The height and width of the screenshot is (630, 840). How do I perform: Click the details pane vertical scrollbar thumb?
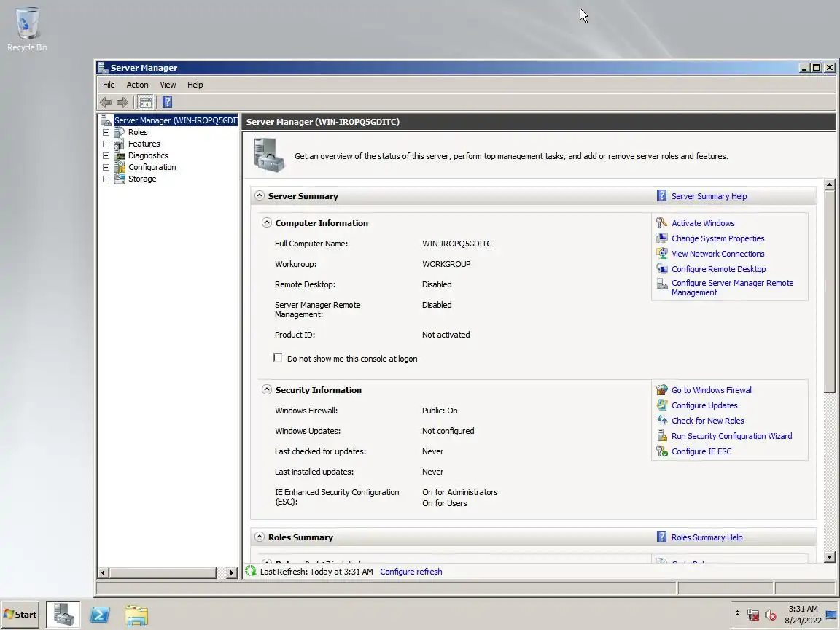pyautogui.click(x=829, y=292)
